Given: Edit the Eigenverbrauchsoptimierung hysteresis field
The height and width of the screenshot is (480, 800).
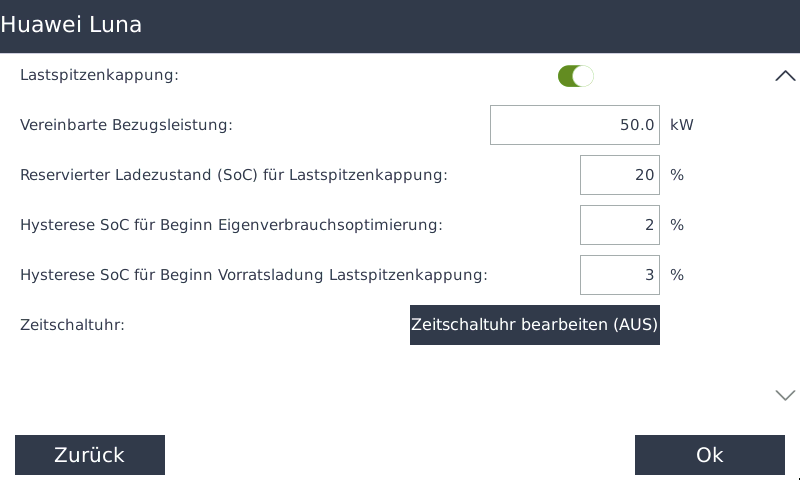Looking at the screenshot, I should point(619,225).
